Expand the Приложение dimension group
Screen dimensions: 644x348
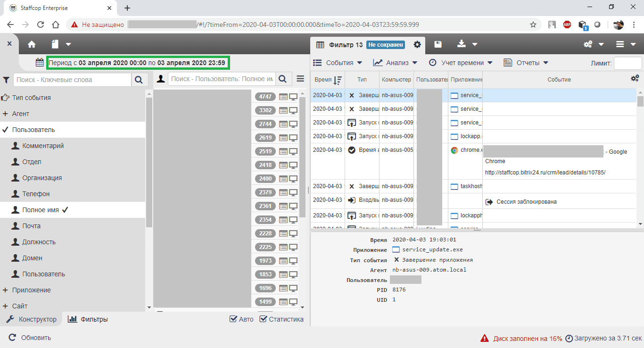pyautogui.click(x=5, y=290)
